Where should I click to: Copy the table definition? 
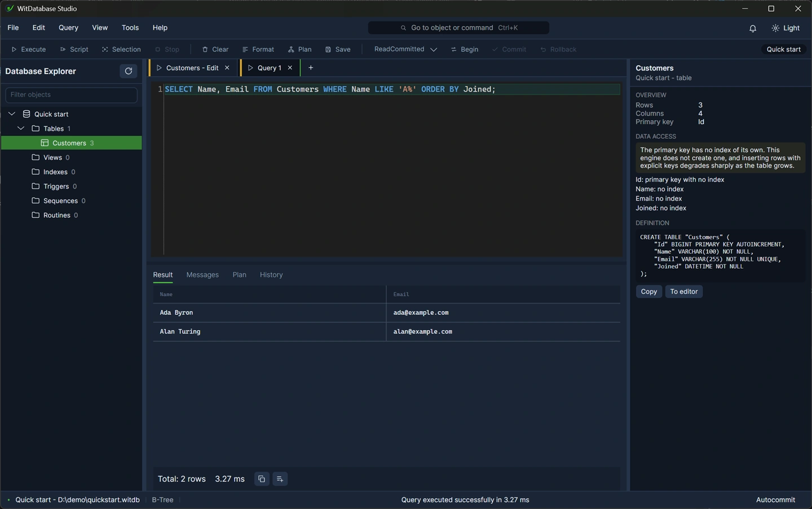[x=649, y=292]
